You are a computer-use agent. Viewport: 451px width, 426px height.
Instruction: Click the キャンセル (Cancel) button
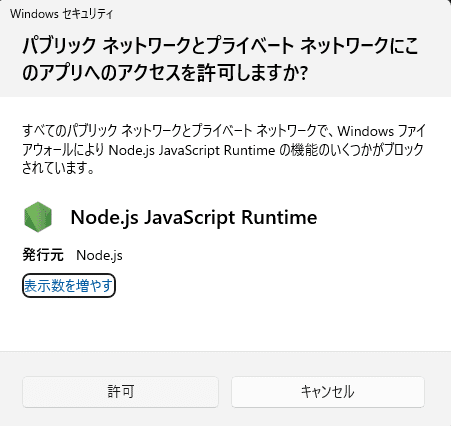pyautogui.click(x=328, y=392)
